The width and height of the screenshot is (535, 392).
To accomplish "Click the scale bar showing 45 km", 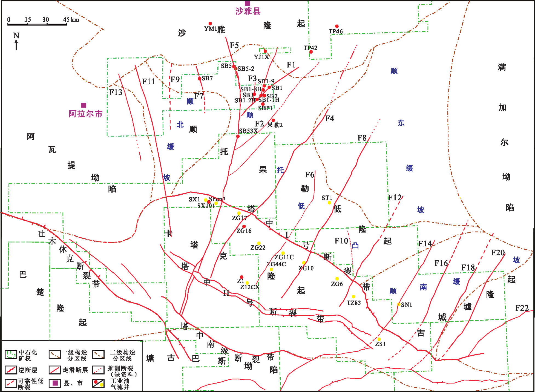I will pyautogui.click(x=37, y=24).
